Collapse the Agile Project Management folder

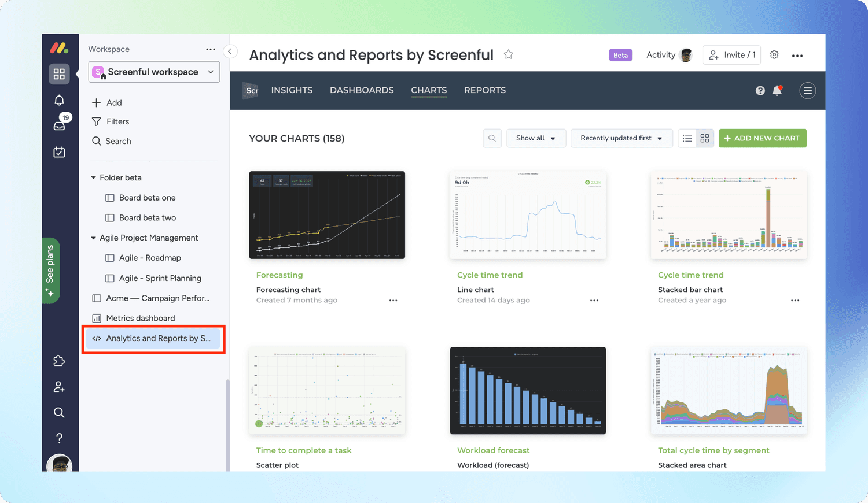(x=93, y=238)
